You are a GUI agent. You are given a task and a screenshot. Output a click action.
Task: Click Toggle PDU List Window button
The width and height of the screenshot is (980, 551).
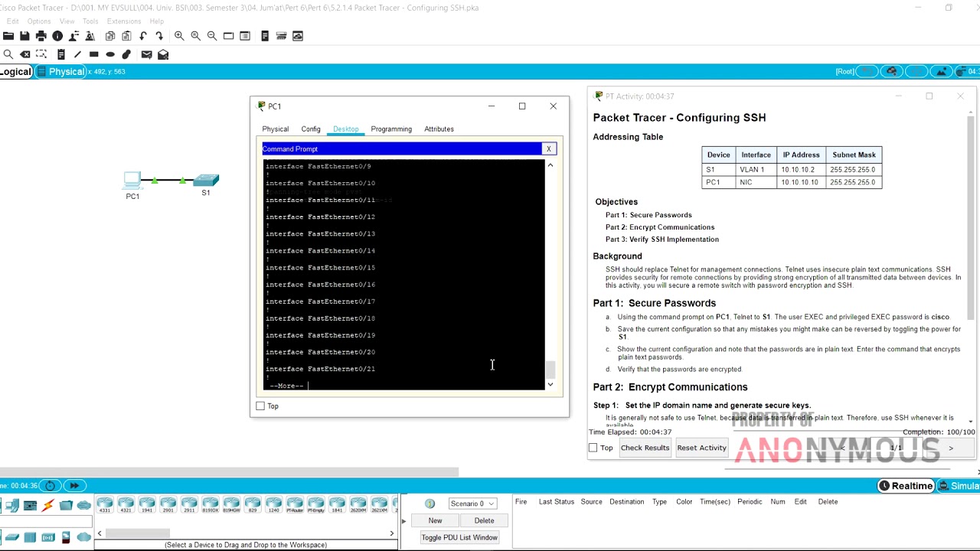click(459, 537)
